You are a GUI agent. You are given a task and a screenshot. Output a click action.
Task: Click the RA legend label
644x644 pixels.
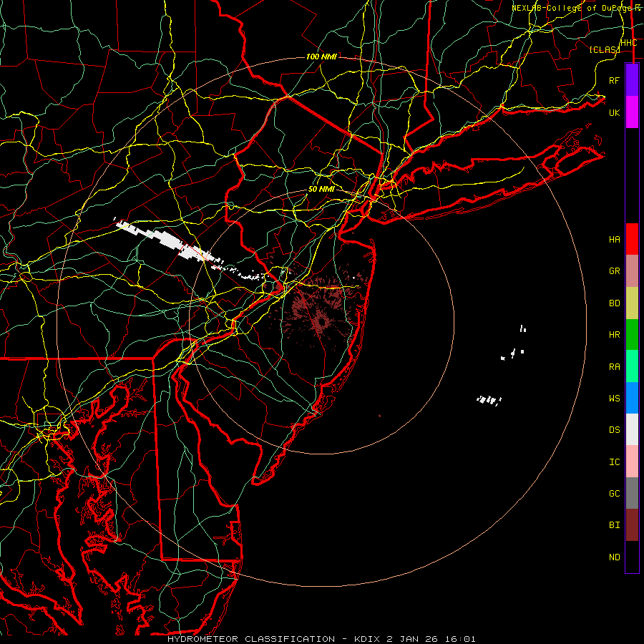[615, 367]
